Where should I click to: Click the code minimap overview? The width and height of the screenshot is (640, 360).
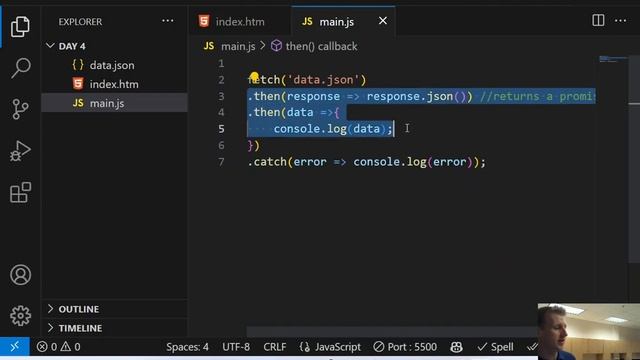coord(613,60)
